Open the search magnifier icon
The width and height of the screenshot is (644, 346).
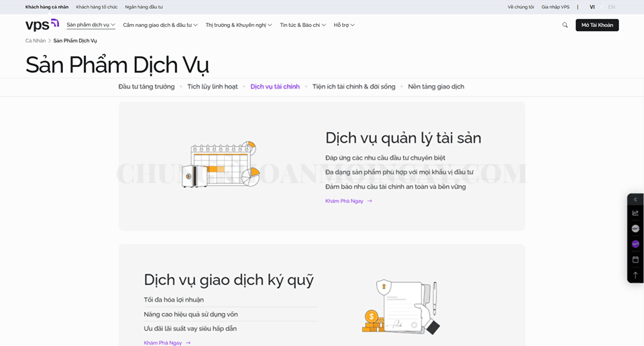click(565, 25)
